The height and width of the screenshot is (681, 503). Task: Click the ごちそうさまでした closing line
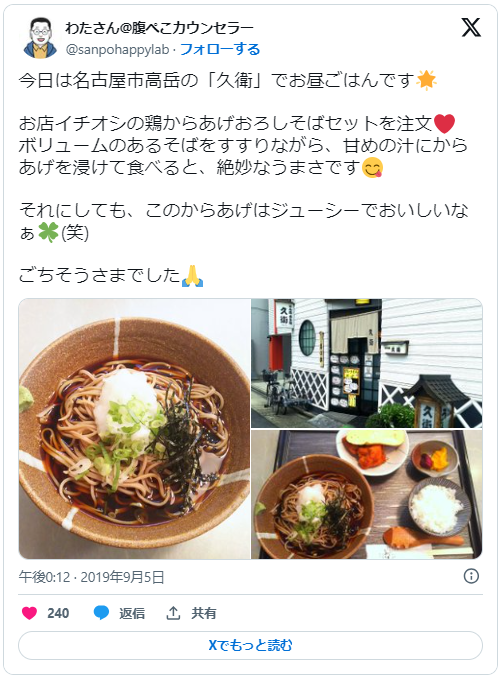(x=111, y=276)
